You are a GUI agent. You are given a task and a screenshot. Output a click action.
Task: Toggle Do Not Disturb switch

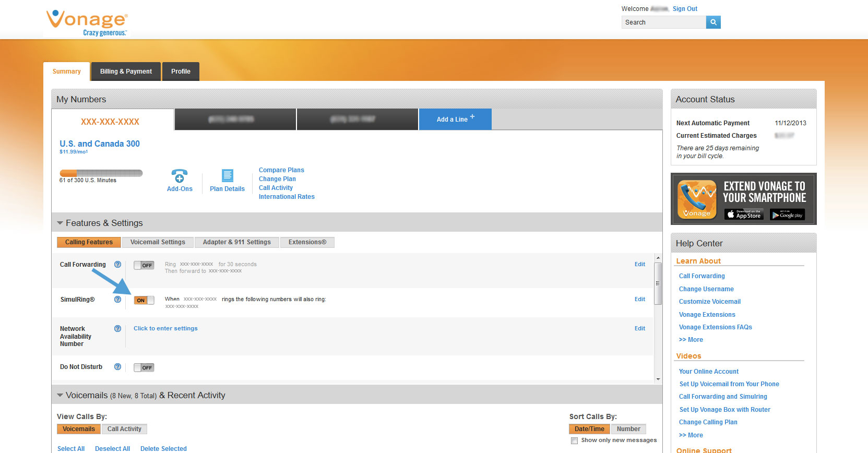click(144, 367)
